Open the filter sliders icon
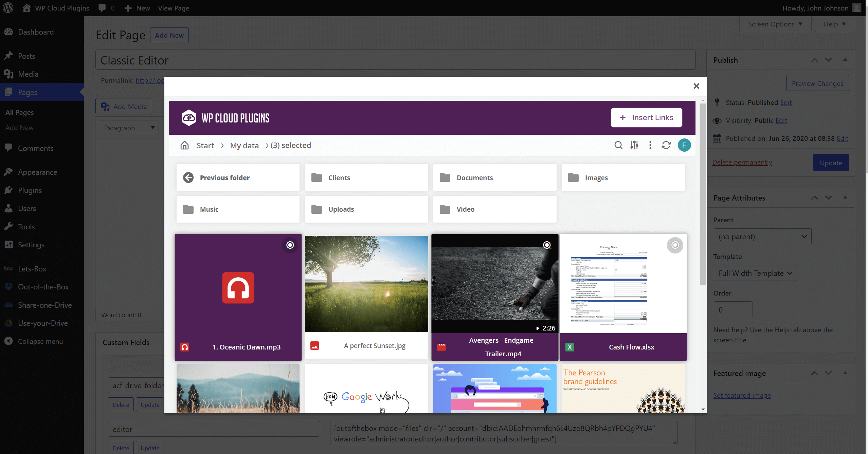 pyautogui.click(x=634, y=145)
